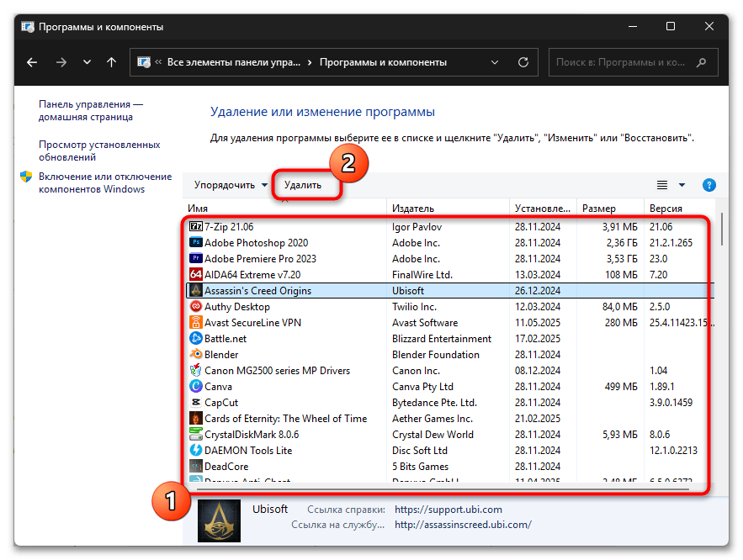Click the Assassin's Creed details thumbnail

tap(219, 520)
